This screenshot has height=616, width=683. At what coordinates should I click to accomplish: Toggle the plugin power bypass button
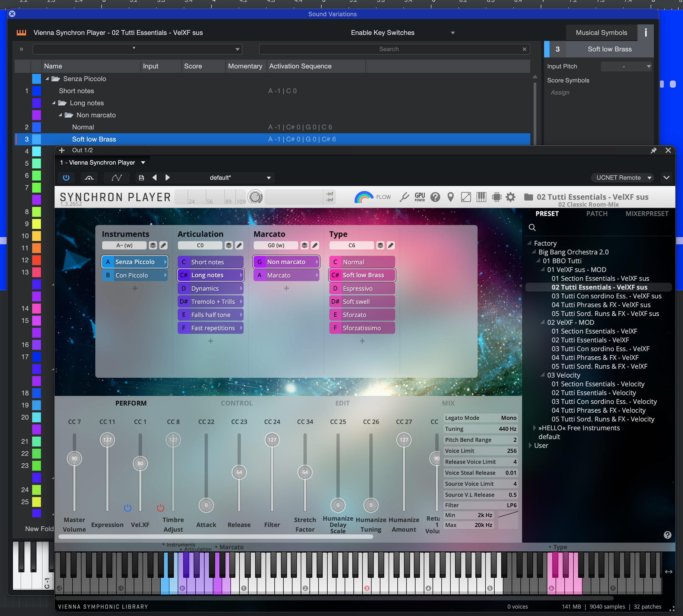point(66,178)
